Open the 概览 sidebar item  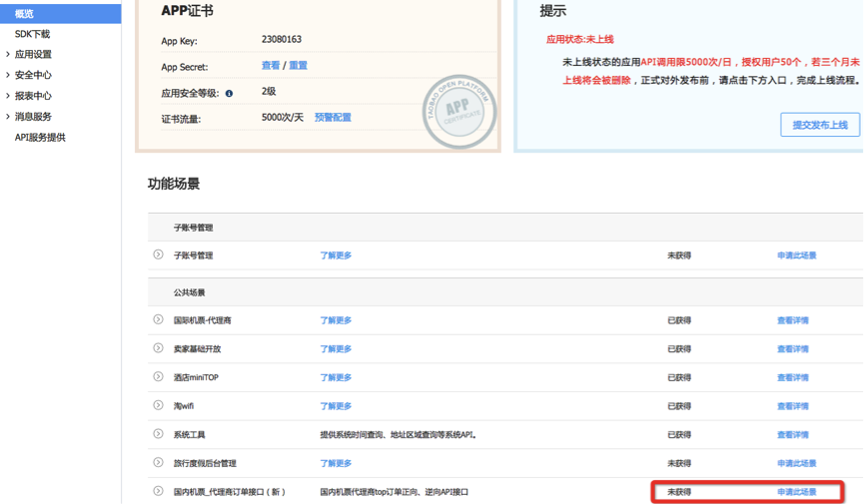(60, 14)
